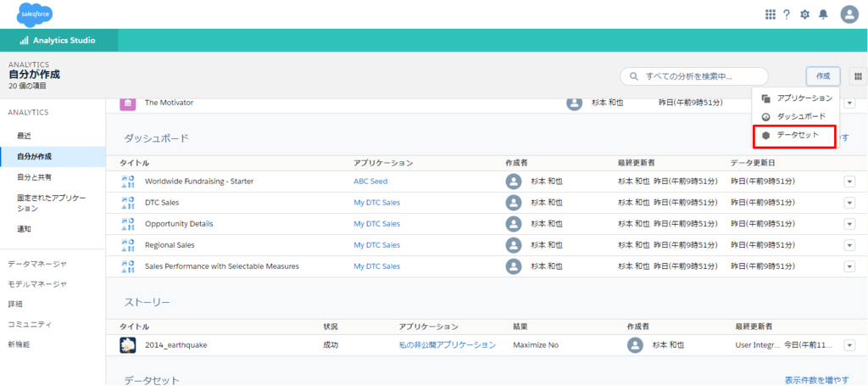The image size is (868, 386).
Task: Open the 2014_earthquake row dropdown arrow
Action: point(849,345)
